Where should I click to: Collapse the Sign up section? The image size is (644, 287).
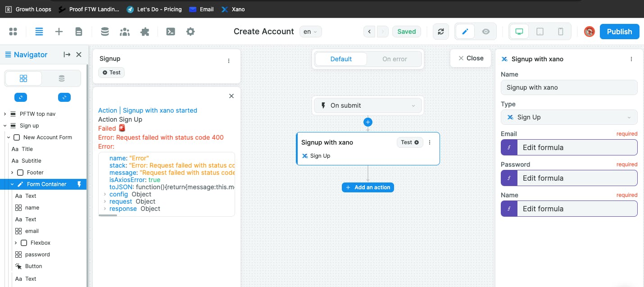tap(5, 126)
